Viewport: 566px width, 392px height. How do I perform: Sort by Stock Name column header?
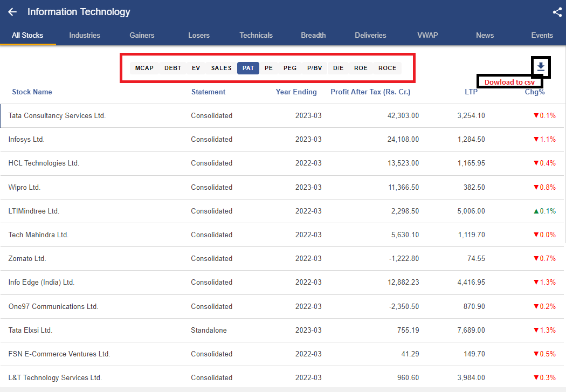point(32,92)
